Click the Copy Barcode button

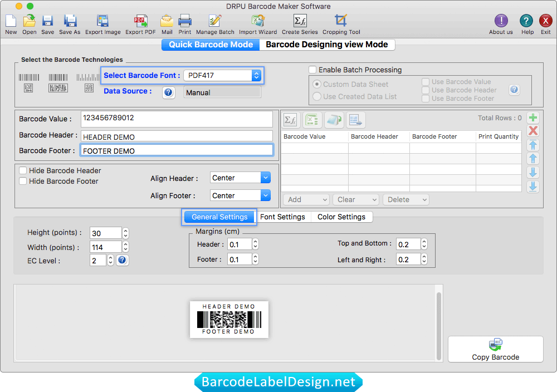[496, 349]
